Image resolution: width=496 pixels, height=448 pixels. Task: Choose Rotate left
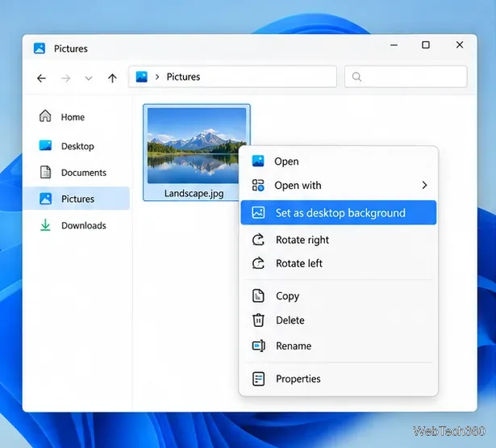point(339,263)
